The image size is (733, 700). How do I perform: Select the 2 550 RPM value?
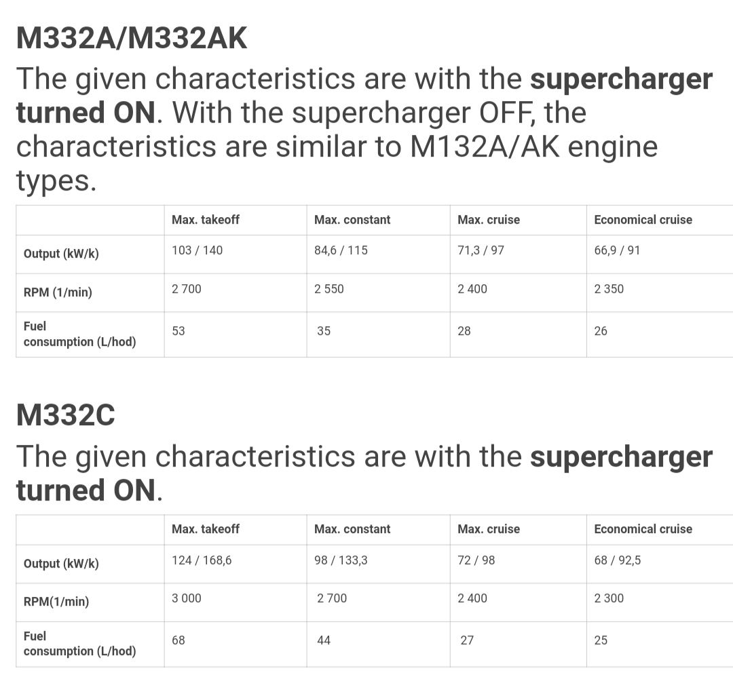[x=329, y=289]
